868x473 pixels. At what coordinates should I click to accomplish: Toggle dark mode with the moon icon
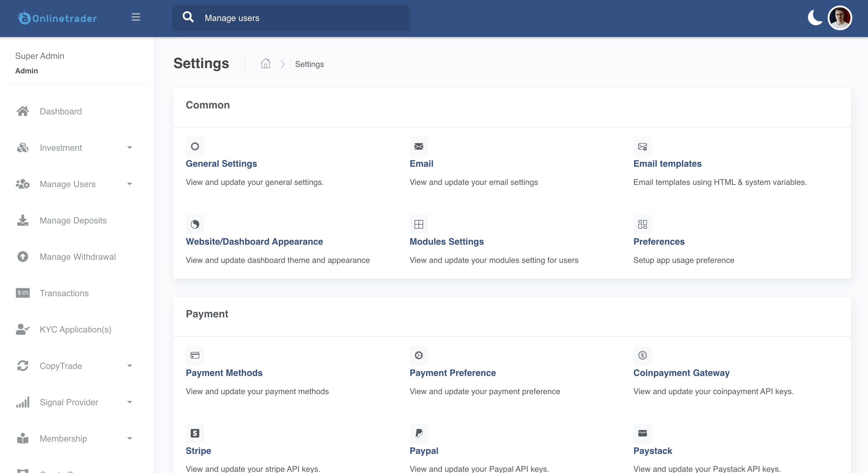click(815, 18)
